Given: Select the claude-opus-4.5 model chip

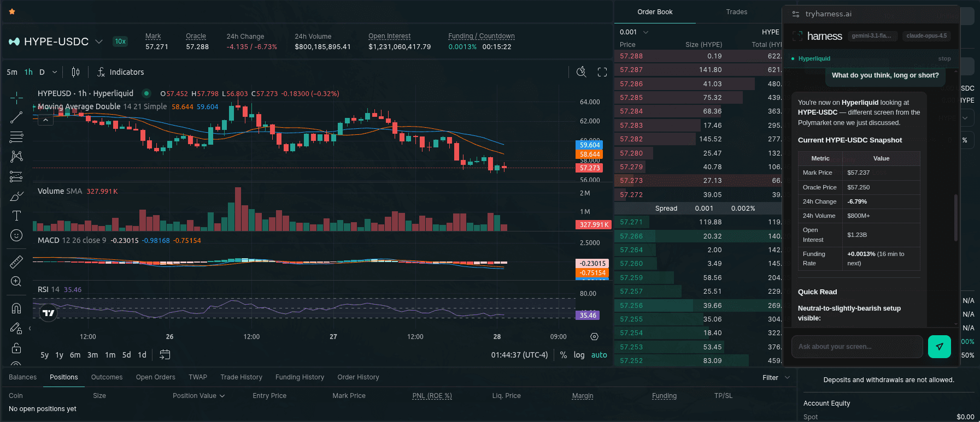Looking at the screenshot, I should point(926,36).
